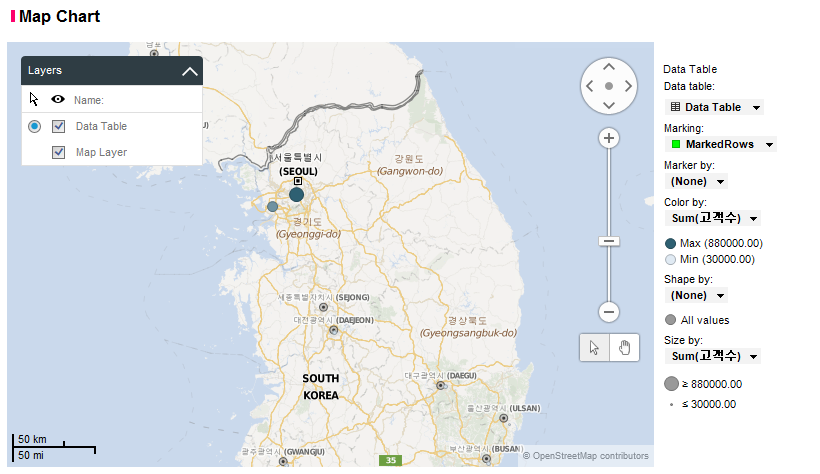
Task: Click the Data Table layer name
Action: tap(101, 126)
